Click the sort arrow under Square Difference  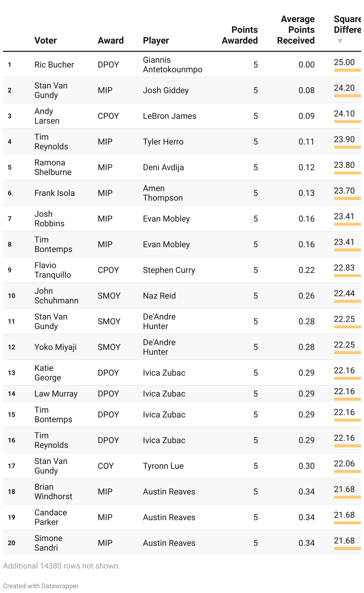click(340, 41)
